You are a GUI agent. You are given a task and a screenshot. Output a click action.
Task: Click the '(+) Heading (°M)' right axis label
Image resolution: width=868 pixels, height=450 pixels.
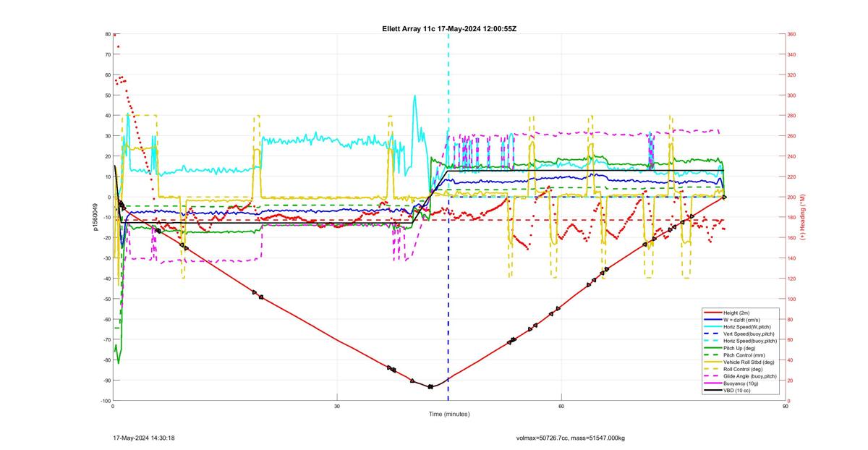point(803,217)
